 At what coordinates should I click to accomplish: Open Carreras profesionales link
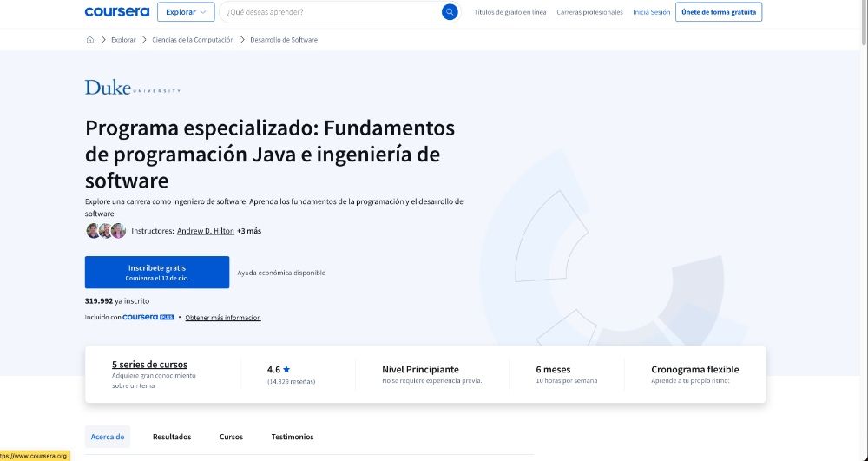[589, 12]
